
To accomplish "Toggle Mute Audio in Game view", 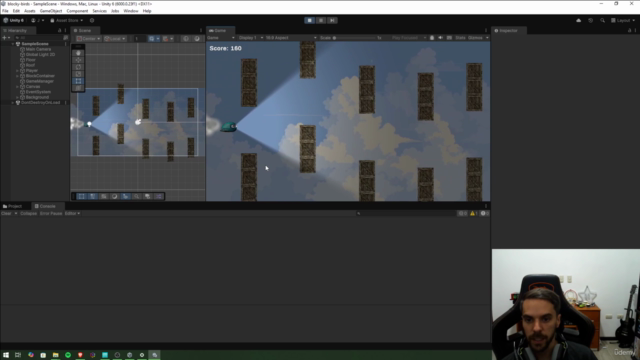I will pos(440,38).
